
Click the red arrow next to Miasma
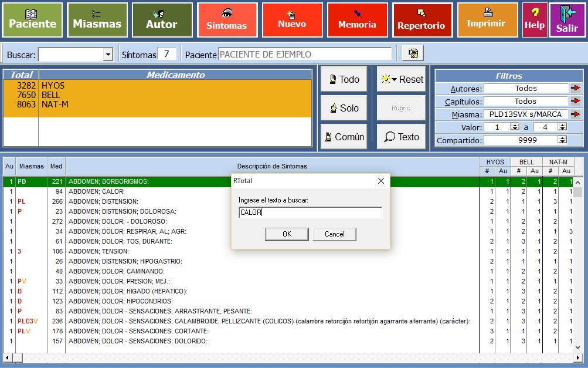tap(575, 114)
